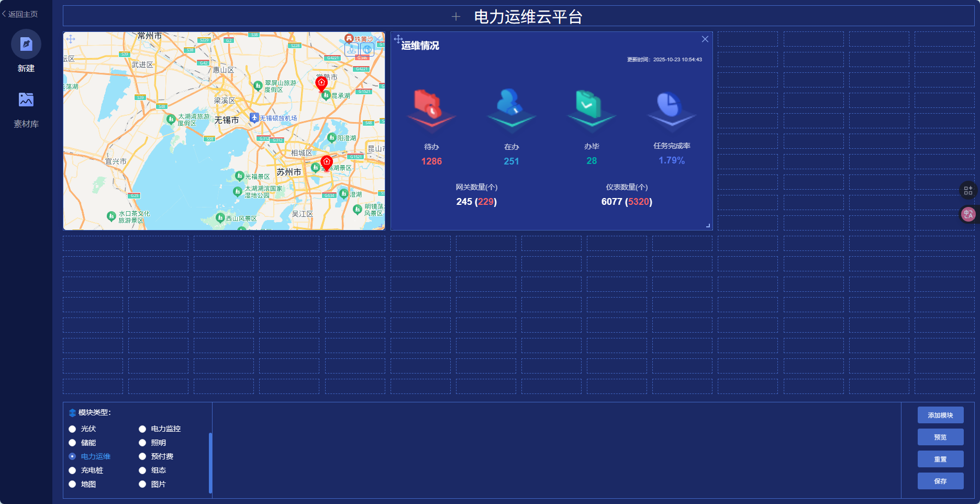This screenshot has width=980, height=504.
Task: Open the widgets grid icon on the right edge
Action: coord(968,190)
